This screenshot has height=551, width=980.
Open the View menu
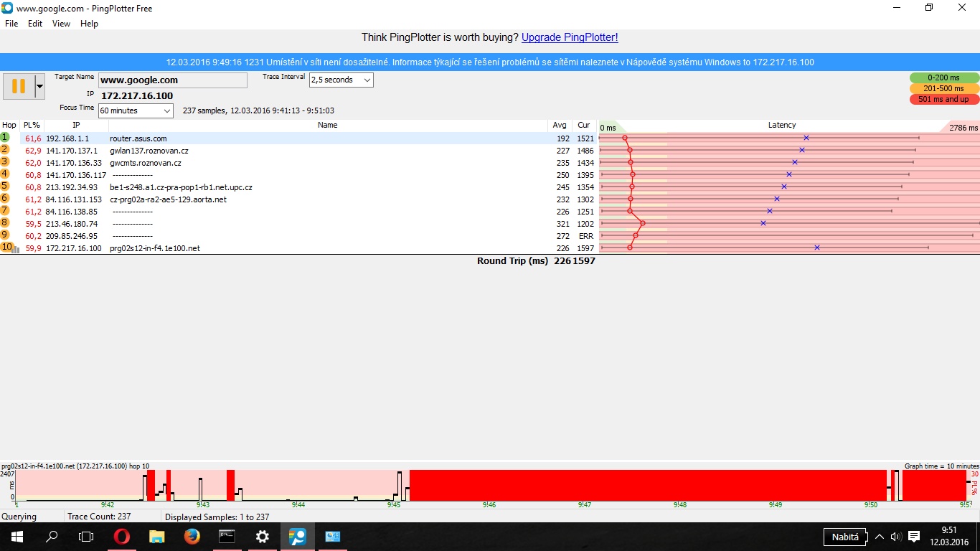tap(61, 24)
